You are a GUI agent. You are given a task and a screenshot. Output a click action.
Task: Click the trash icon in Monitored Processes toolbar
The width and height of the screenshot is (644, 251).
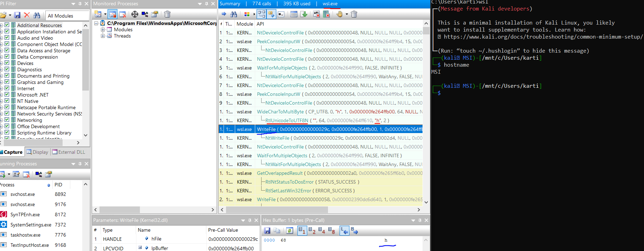click(x=167, y=14)
